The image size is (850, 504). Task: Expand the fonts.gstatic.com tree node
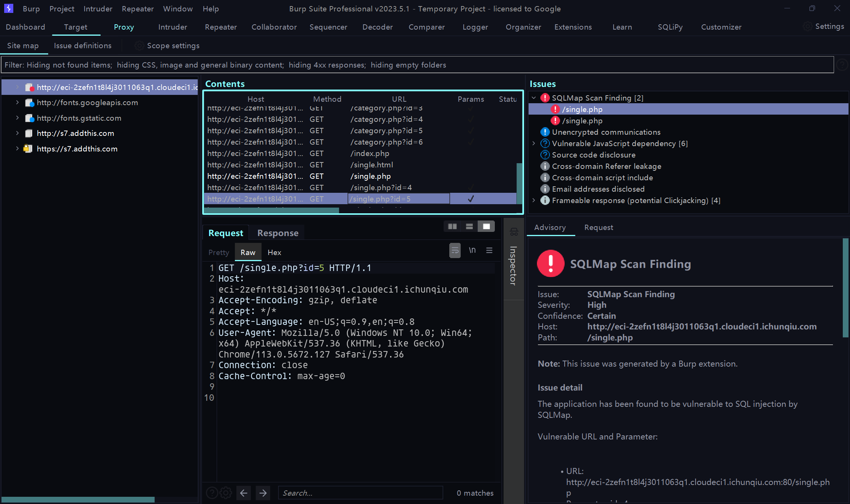click(17, 118)
